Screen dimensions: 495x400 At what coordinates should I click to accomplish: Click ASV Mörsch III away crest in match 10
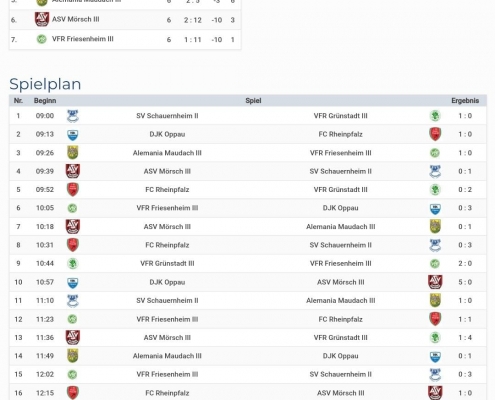[435, 282]
